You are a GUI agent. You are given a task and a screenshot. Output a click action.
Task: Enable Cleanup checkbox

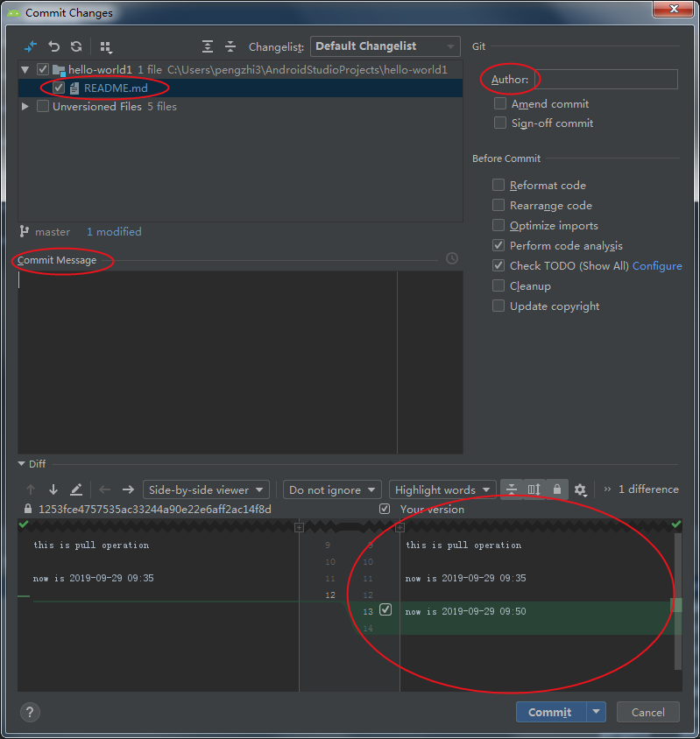click(498, 285)
